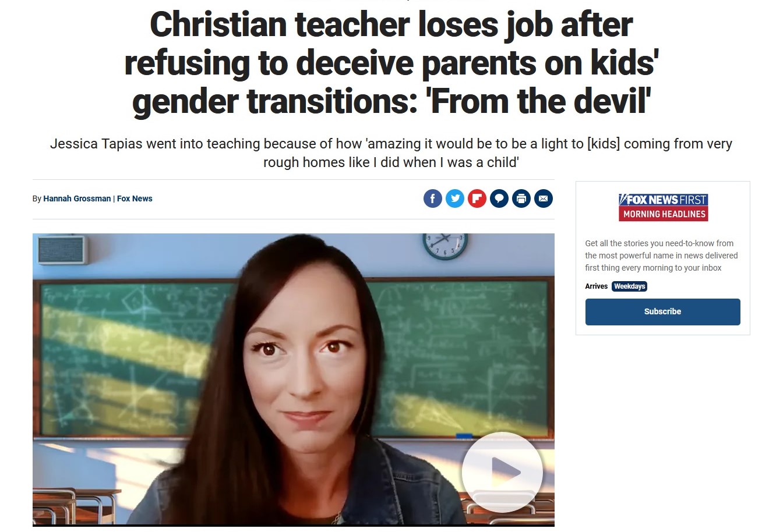Share article via Flipboard icon
The image size is (762, 532).
click(477, 198)
